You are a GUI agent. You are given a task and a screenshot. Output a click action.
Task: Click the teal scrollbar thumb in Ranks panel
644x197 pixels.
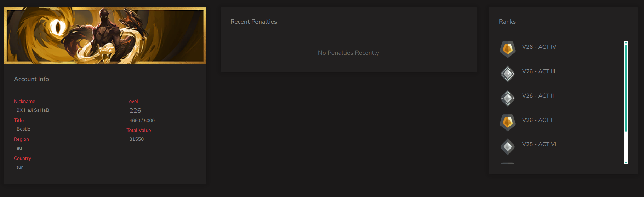coord(626,88)
